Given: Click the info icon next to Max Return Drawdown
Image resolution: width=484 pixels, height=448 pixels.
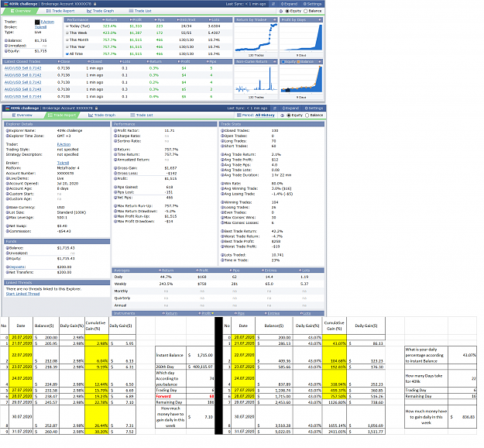Looking at the screenshot, I should click(115, 212).
